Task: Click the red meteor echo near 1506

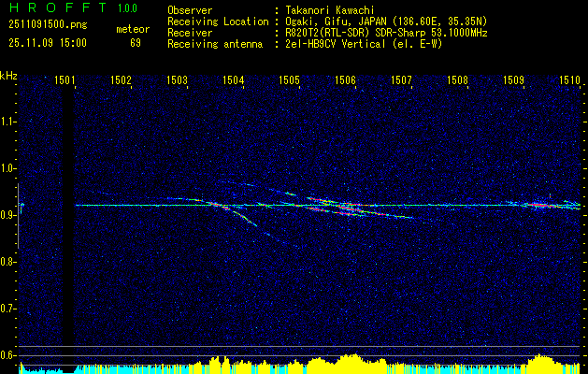Action: 351,209
